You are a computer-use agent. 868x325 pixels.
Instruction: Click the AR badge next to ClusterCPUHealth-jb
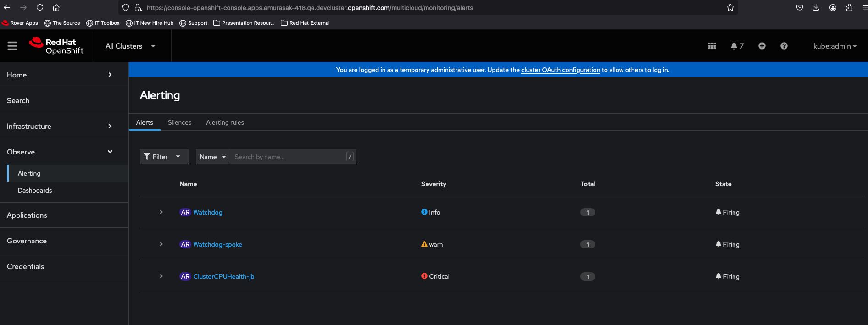pyautogui.click(x=185, y=276)
